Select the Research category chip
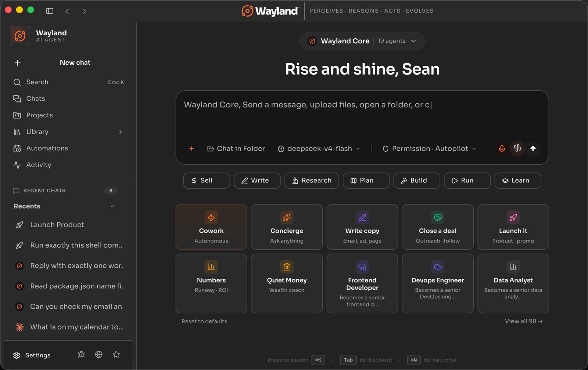This screenshot has height=370, width=588. 312,181
